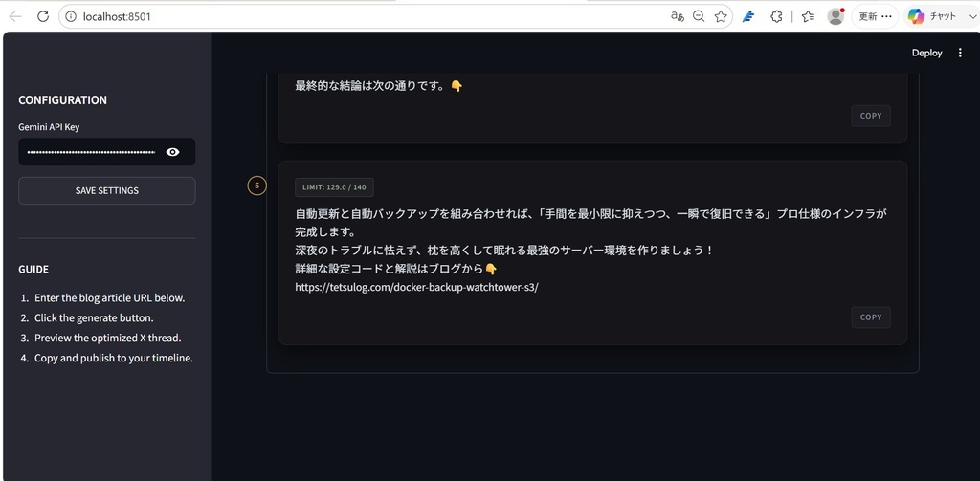Click the line starting 深夜のトラブルに怯えず
This screenshot has height=481, width=980.
click(x=504, y=251)
